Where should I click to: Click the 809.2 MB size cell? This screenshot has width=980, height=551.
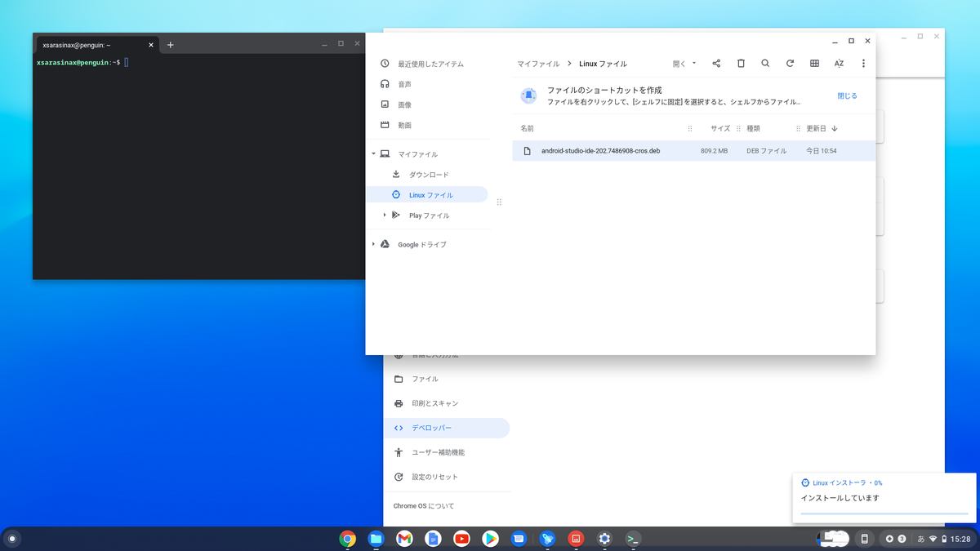714,151
